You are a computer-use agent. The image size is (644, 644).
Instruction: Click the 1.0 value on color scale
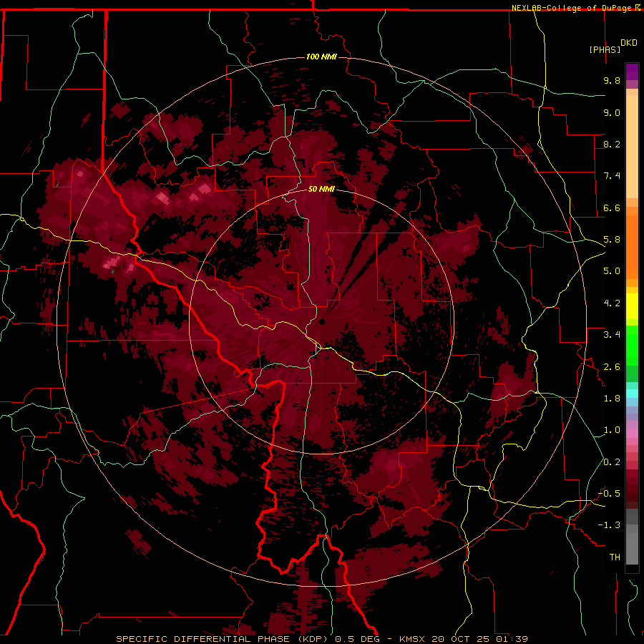tap(612, 430)
